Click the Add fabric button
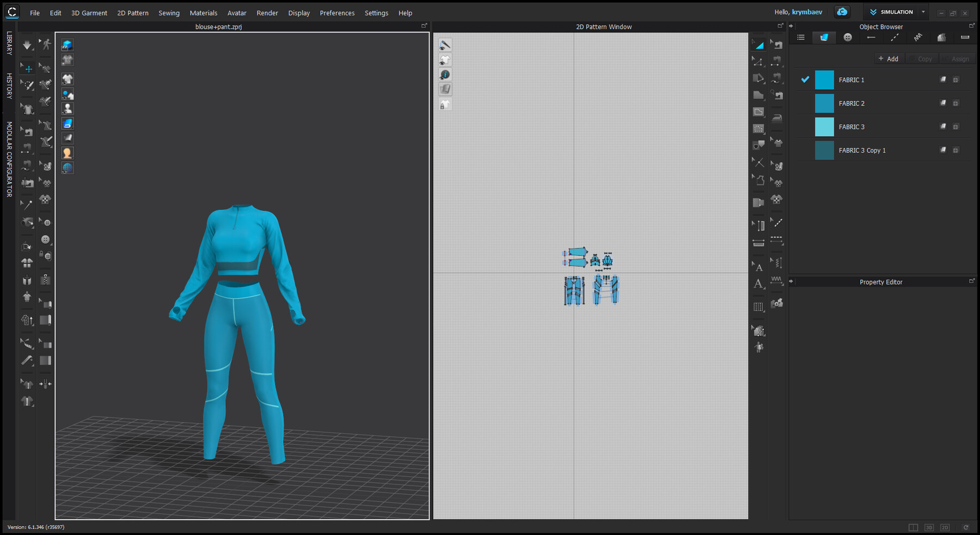Viewport: 980px width, 535px height. click(889, 59)
